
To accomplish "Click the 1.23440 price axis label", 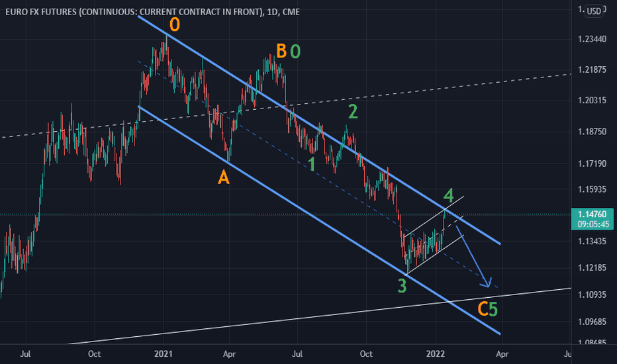I will click(x=593, y=39).
